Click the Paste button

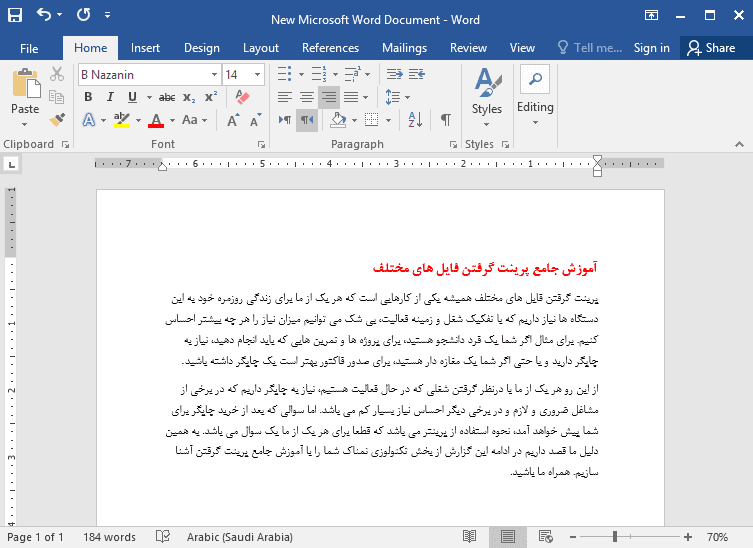pos(25,90)
